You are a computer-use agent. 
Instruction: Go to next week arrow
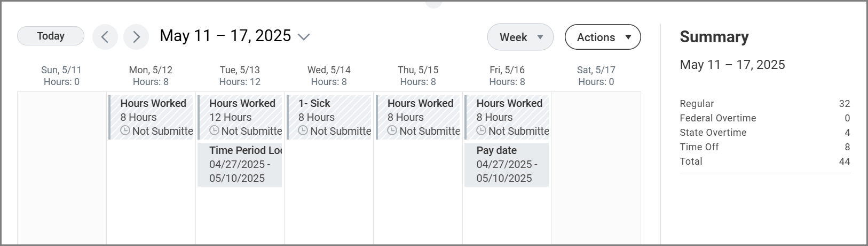(x=136, y=37)
